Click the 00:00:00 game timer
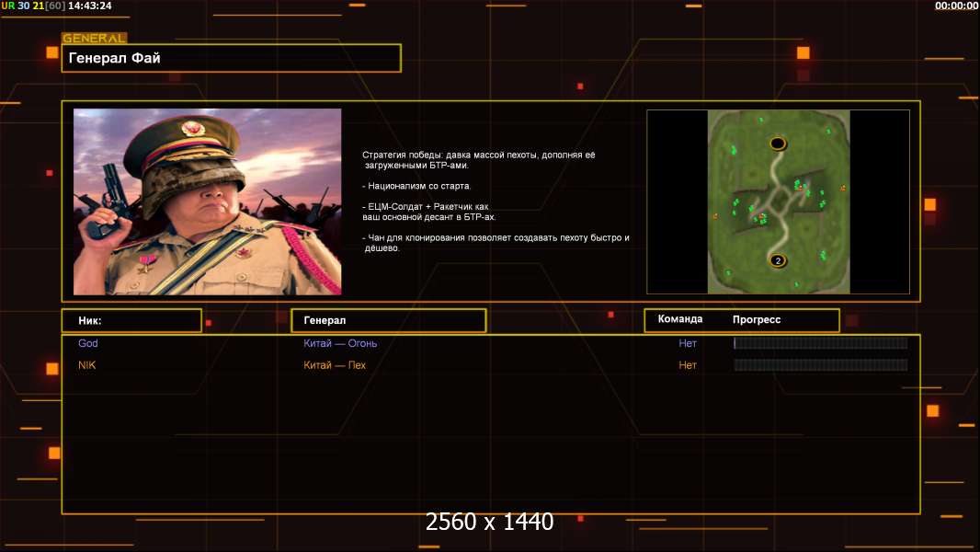980x552 pixels. 956,6
